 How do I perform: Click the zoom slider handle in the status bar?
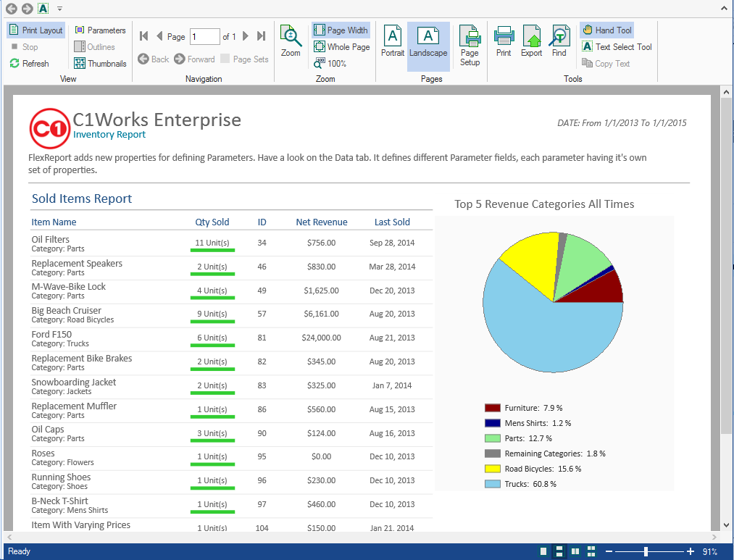646,551
